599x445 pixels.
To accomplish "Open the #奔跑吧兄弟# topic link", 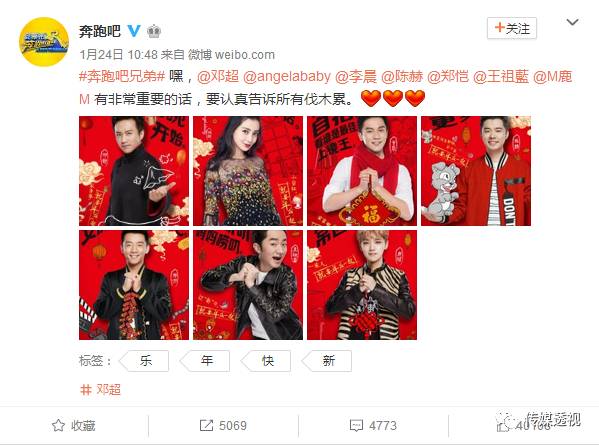I will coord(122,76).
